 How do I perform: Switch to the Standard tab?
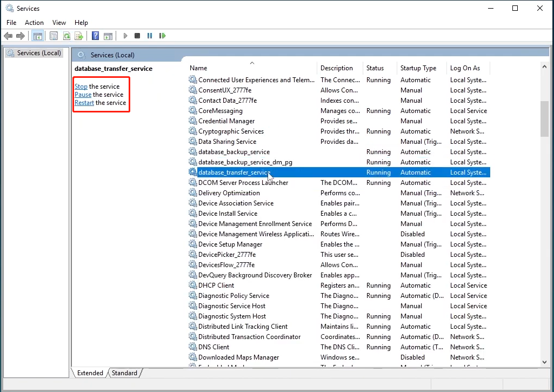(124, 373)
